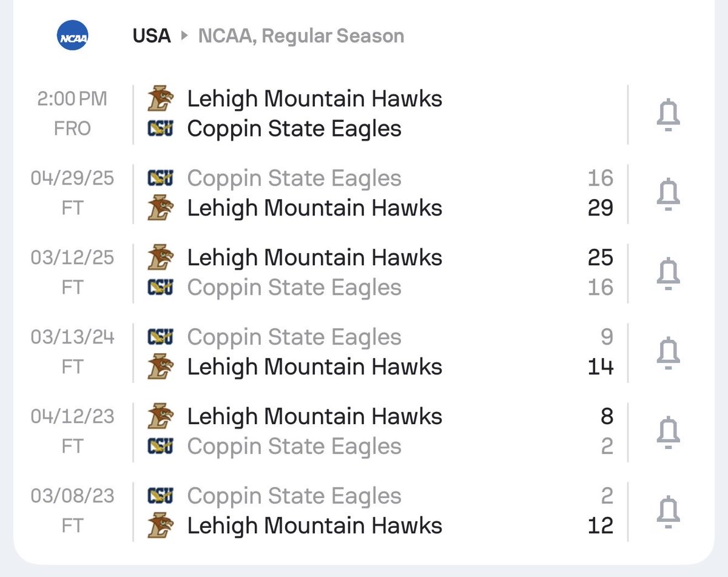Click the bell icon for 03/13/24 game

pyautogui.click(x=669, y=353)
